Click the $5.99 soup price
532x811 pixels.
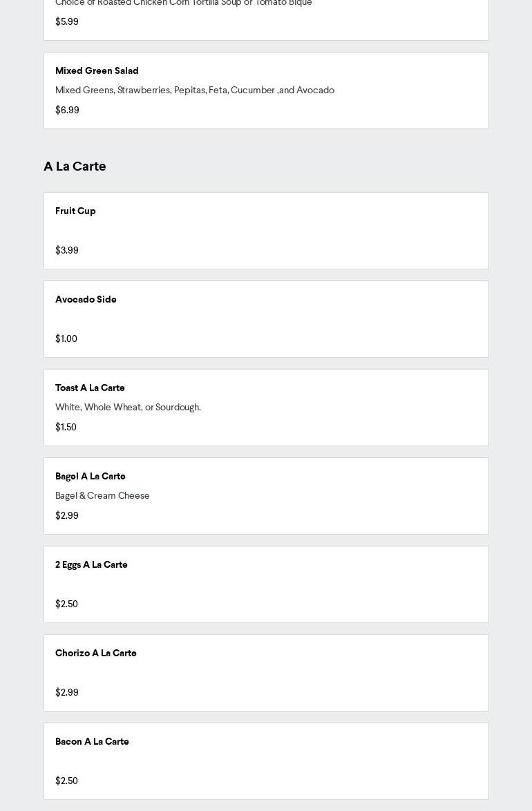67,21
